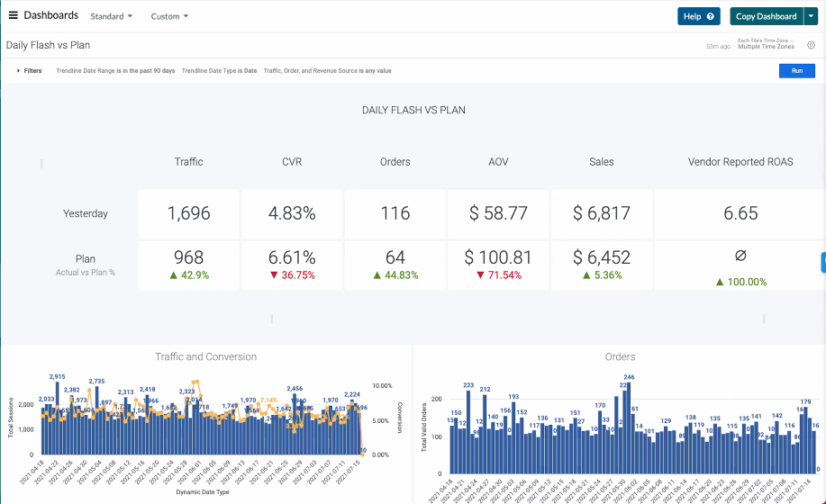
Task: Expand the Copy Dashboard arrow dropdown
Action: click(x=811, y=16)
